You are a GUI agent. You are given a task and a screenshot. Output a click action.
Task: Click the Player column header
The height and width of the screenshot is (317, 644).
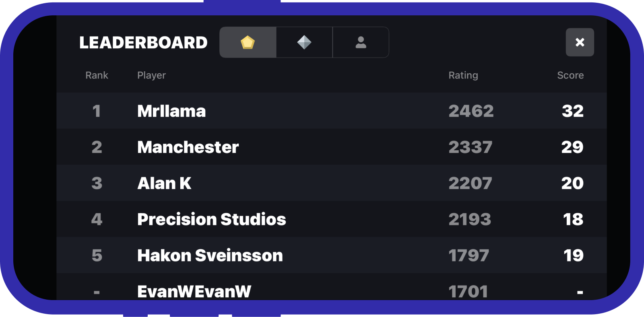[151, 75]
